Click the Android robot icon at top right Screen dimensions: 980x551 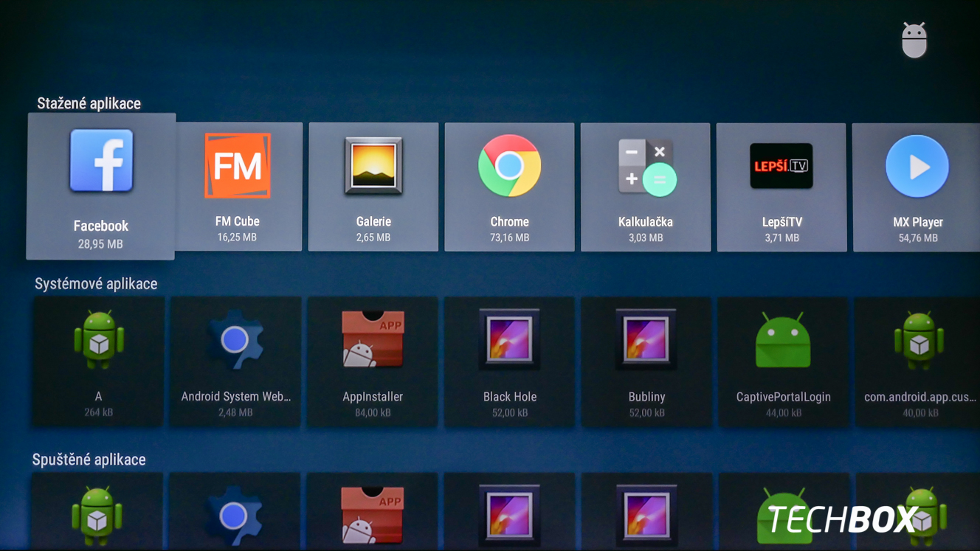[914, 40]
